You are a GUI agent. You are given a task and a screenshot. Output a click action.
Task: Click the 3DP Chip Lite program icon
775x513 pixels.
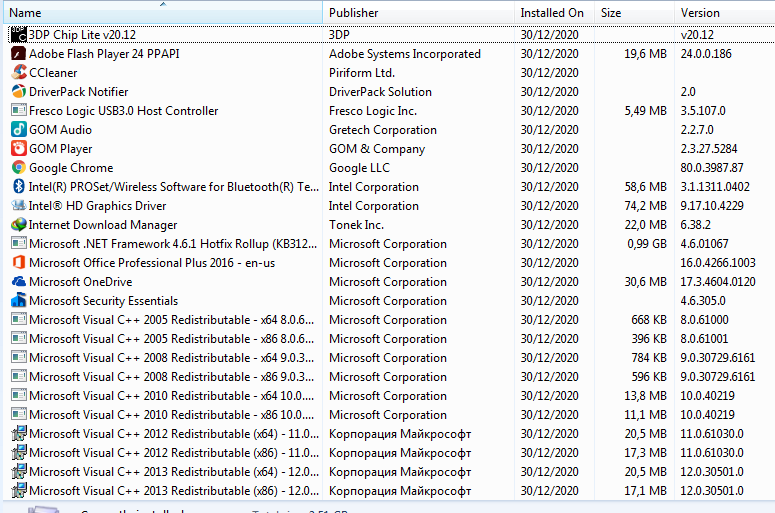(x=19, y=35)
